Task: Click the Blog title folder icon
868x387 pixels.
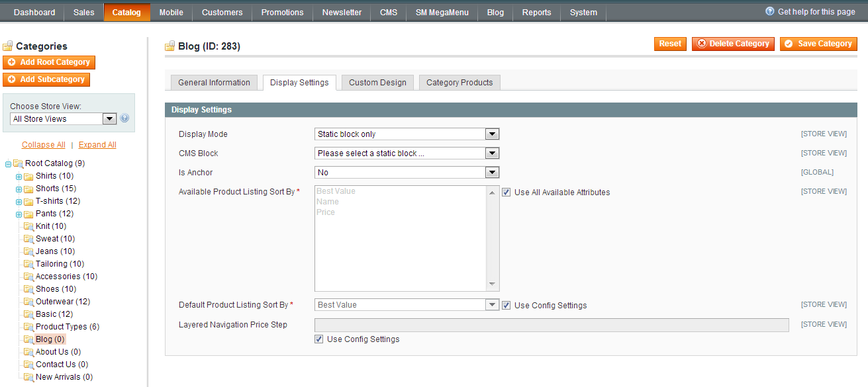Action: [x=170, y=46]
